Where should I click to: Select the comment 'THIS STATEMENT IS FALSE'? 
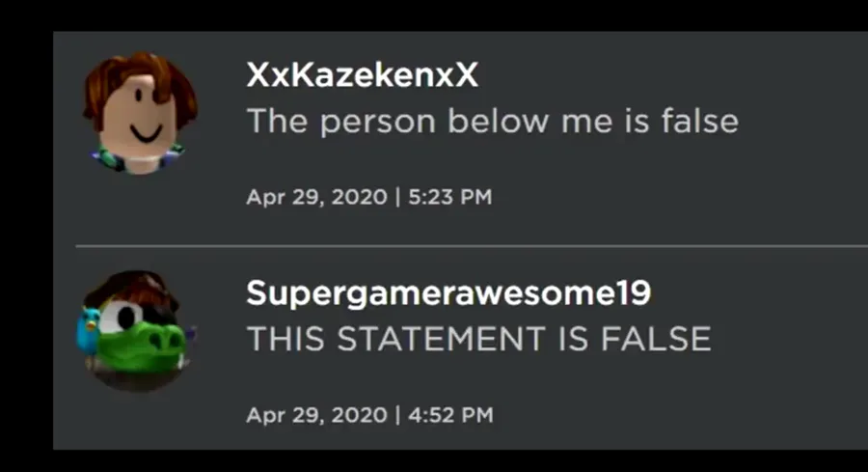[478, 338]
